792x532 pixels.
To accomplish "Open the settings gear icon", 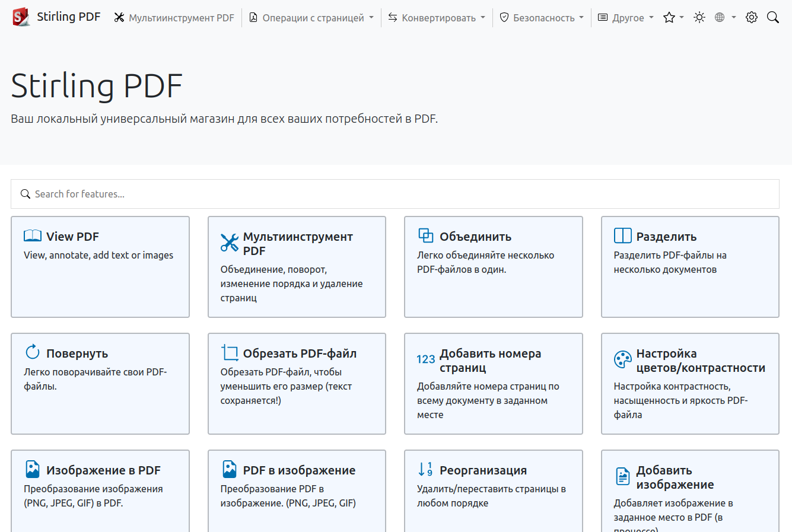I will [x=751, y=17].
